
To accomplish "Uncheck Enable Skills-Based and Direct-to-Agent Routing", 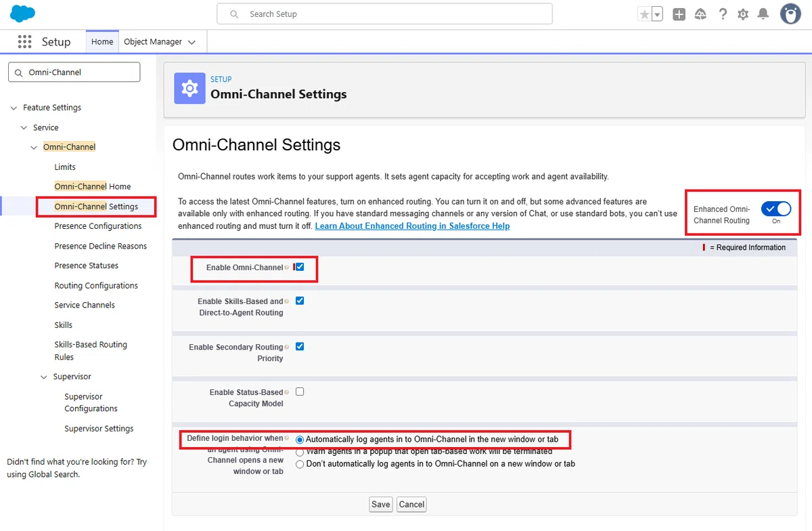I will [x=300, y=301].
